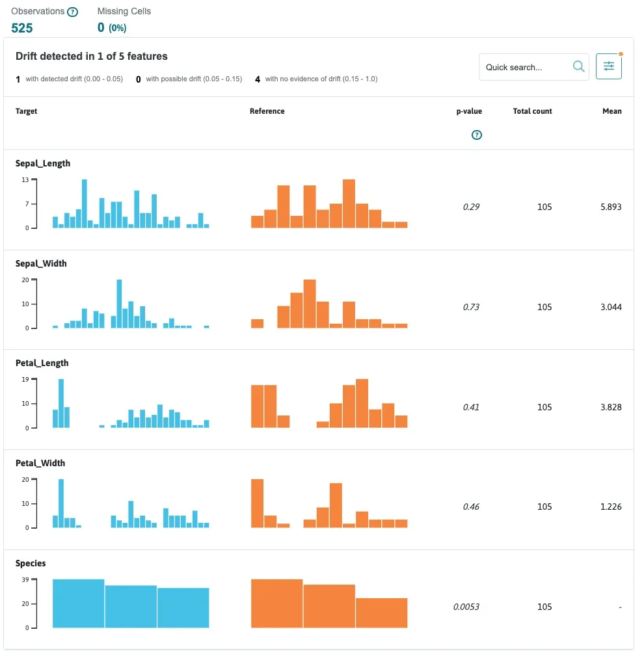Click the Target column header
644x660 pixels.
click(26, 111)
